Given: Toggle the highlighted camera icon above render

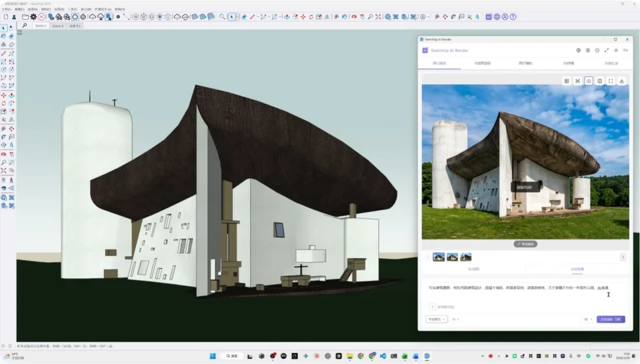Looking at the screenshot, I should 589,81.
